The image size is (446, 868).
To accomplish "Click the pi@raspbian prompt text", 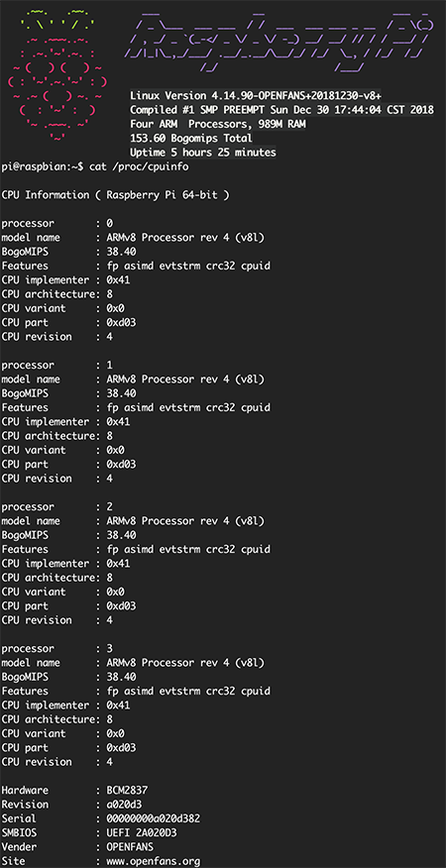I will point(42,166).
